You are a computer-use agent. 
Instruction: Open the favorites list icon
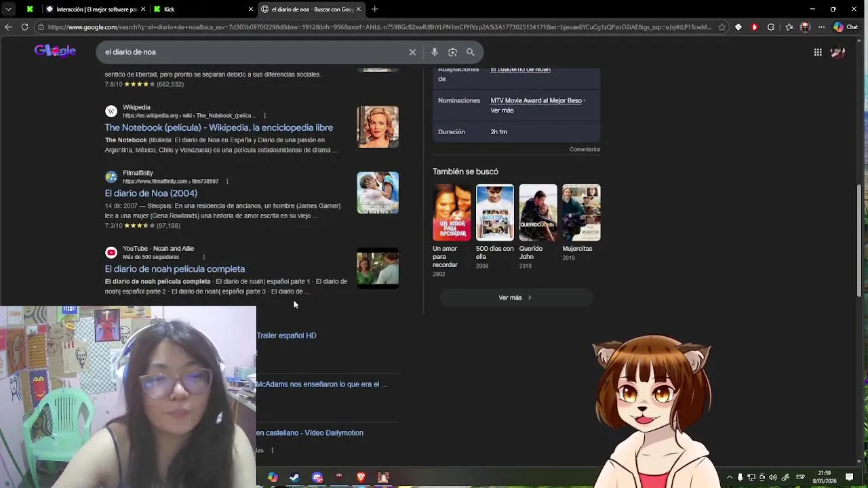coord(789,27)
